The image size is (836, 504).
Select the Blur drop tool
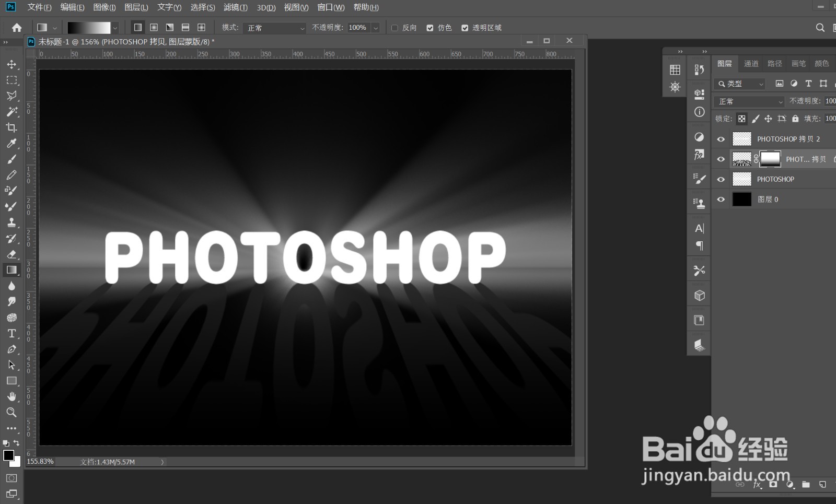(11, 286)
